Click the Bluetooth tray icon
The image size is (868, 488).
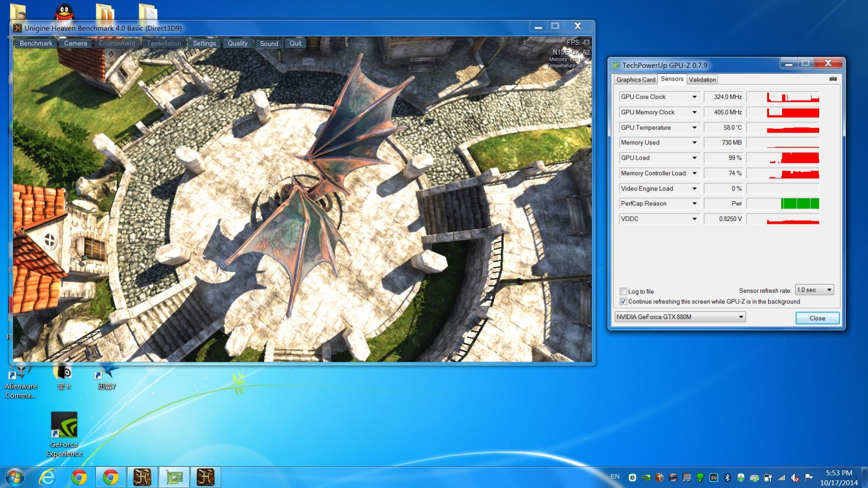click(x=727, y=477)
